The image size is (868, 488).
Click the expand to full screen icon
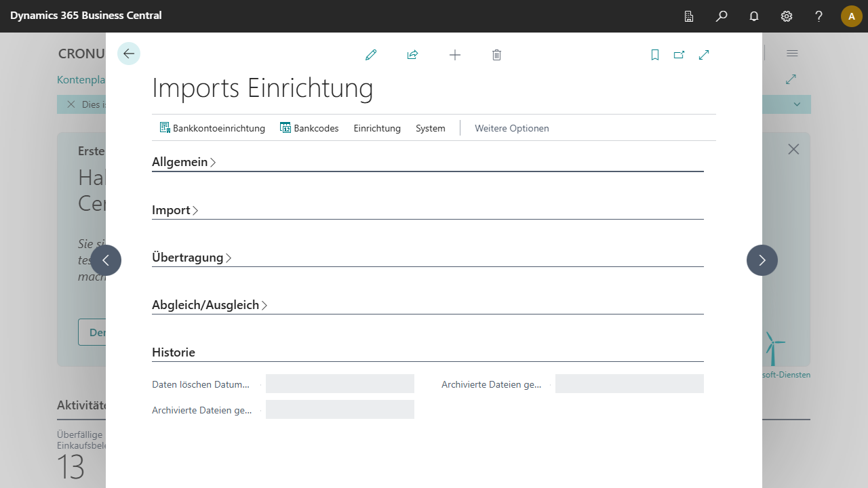click(704, 55)
